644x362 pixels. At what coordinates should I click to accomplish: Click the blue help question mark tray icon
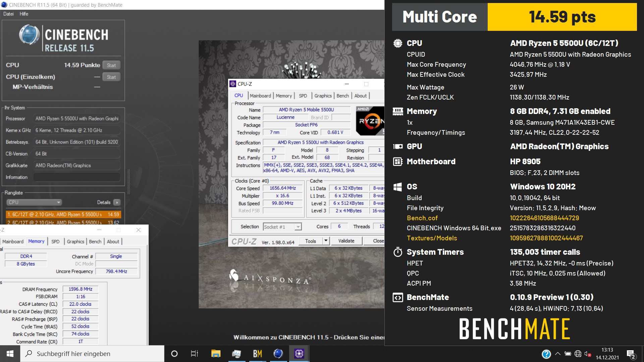point(546,354)
